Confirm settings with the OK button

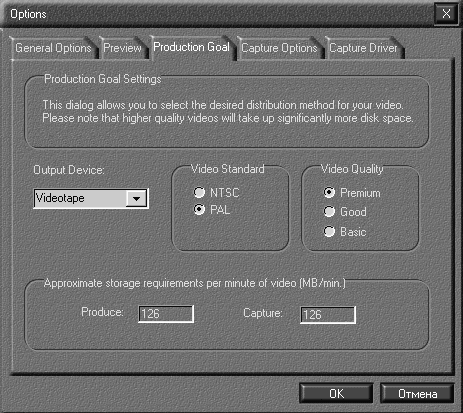(336, 394)
